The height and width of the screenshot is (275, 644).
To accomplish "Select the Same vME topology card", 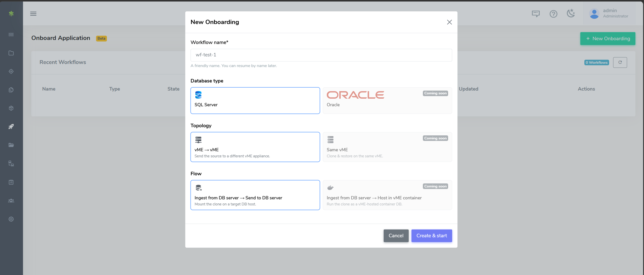I will [x=387, y=147].
